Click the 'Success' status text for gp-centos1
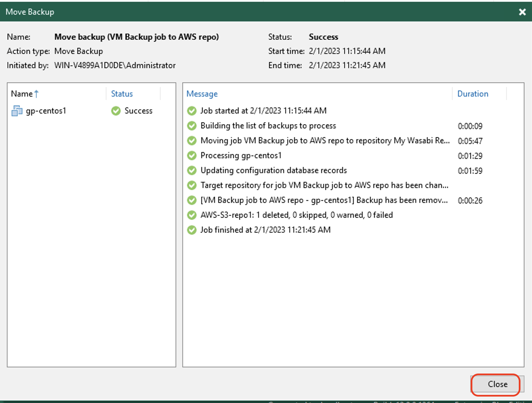Image resolution: width=532 pixels, height=403 pixels. coord(139,111)
